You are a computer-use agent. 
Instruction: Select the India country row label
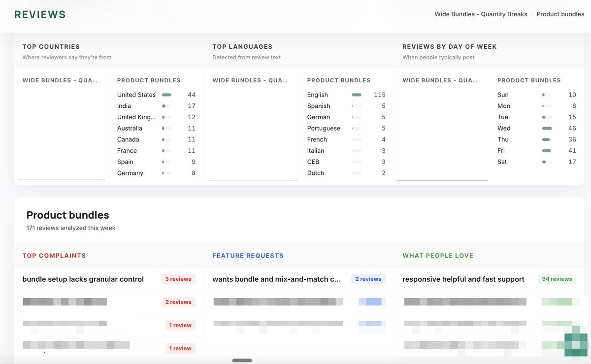pos(124,106)
